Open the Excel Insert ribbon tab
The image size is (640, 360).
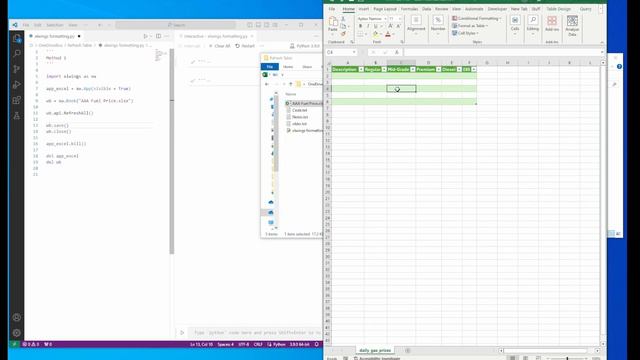[363, 9]
